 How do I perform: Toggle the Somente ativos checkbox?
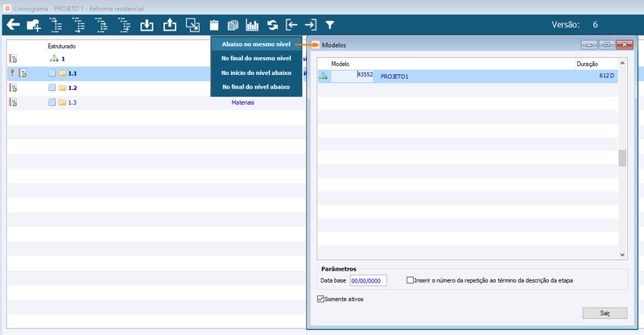[x=320, y=300]
